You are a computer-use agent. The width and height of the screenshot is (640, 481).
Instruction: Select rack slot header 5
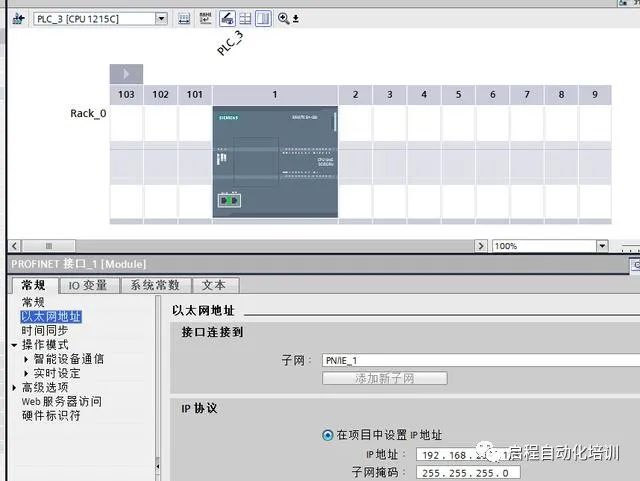pyautogui.click(x=458, y=95)
